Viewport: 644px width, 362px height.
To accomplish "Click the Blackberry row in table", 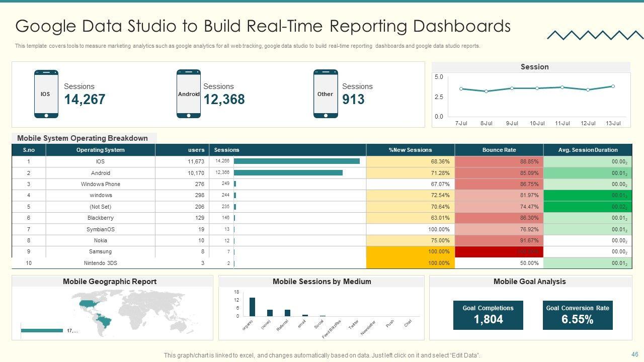I will (x=100, y=218).
